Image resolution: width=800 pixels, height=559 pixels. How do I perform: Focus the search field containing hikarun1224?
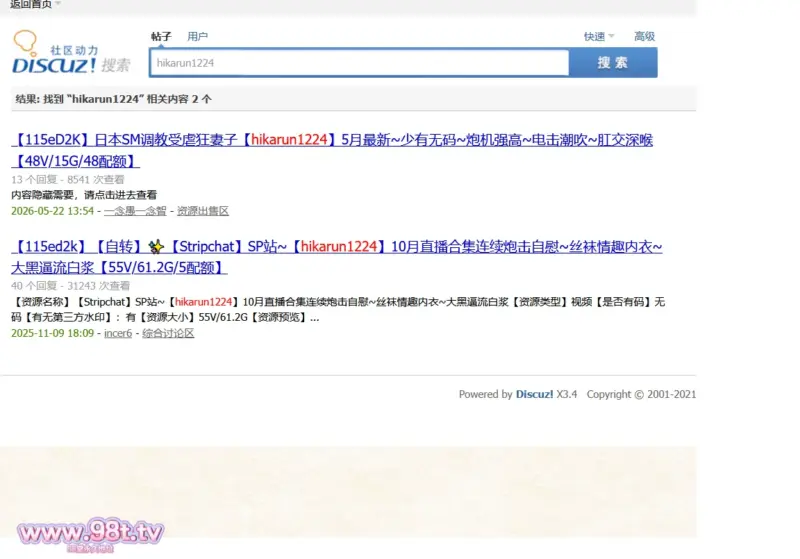(x=359, y=63)
